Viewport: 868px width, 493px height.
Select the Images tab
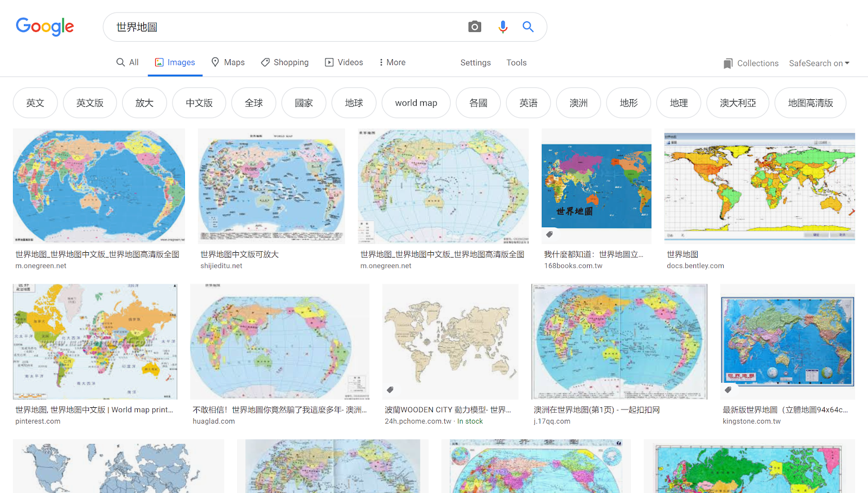coord(175,62)
